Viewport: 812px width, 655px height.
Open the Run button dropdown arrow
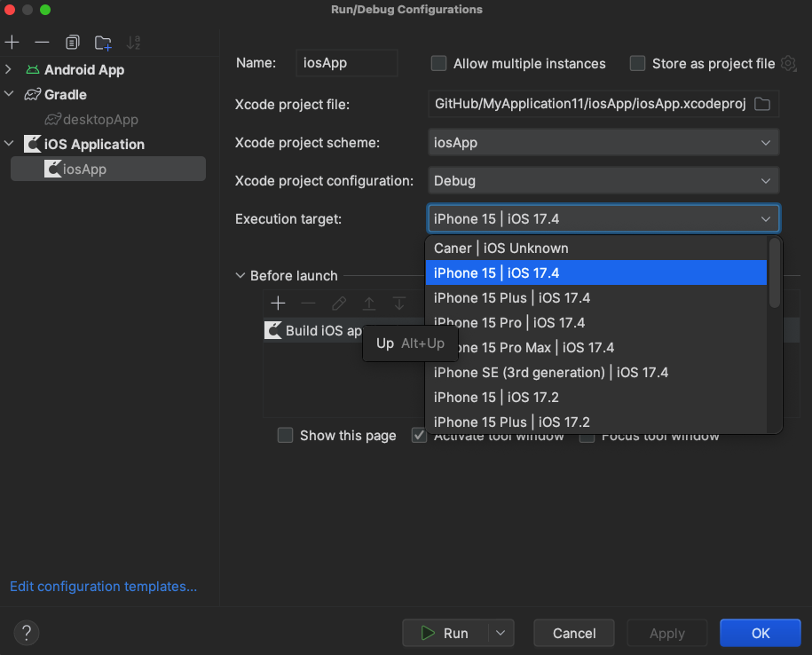point(501,633)
